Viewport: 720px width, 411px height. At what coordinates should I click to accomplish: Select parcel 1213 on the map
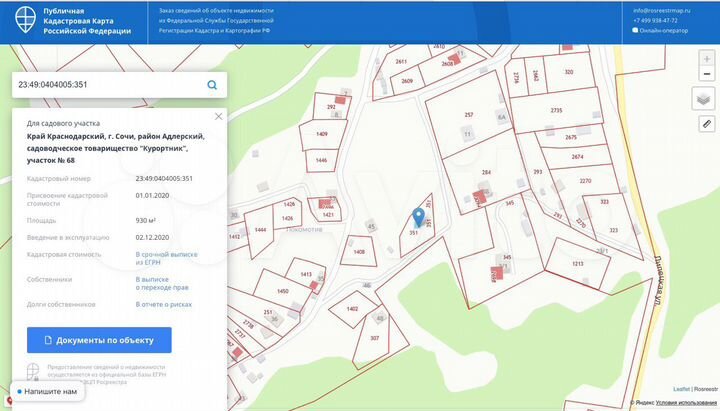pos(577,264)
